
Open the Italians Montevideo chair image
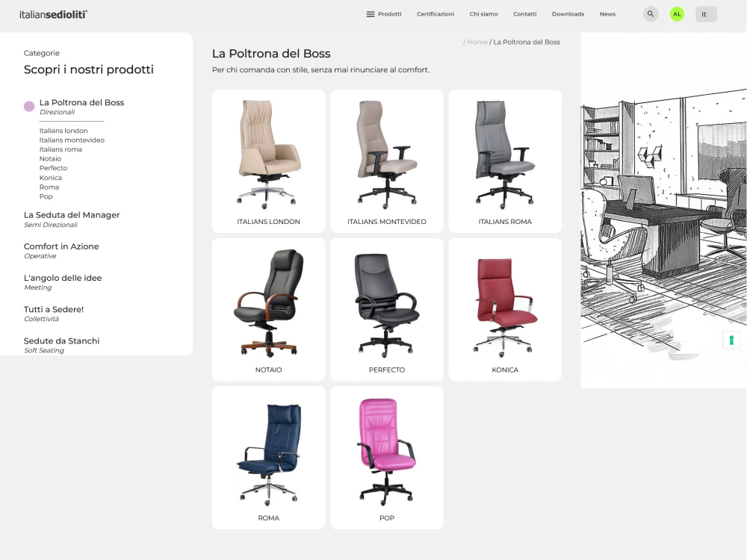387,155
